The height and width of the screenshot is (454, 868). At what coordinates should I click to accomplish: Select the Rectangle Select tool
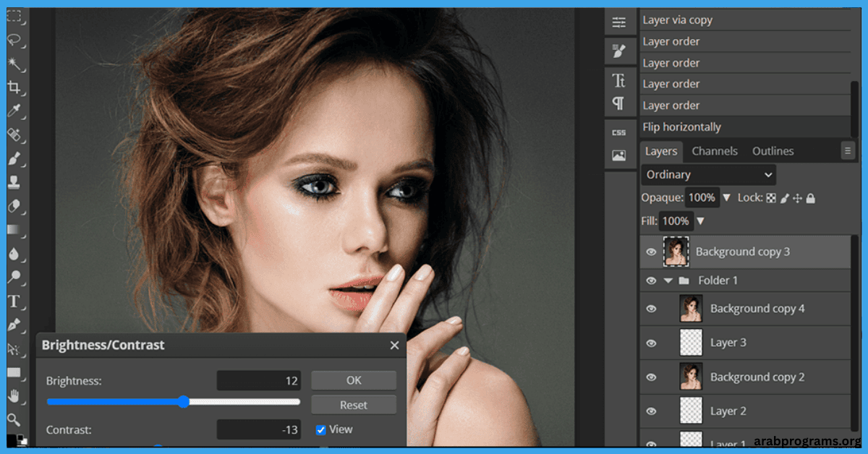pos(14,16)
